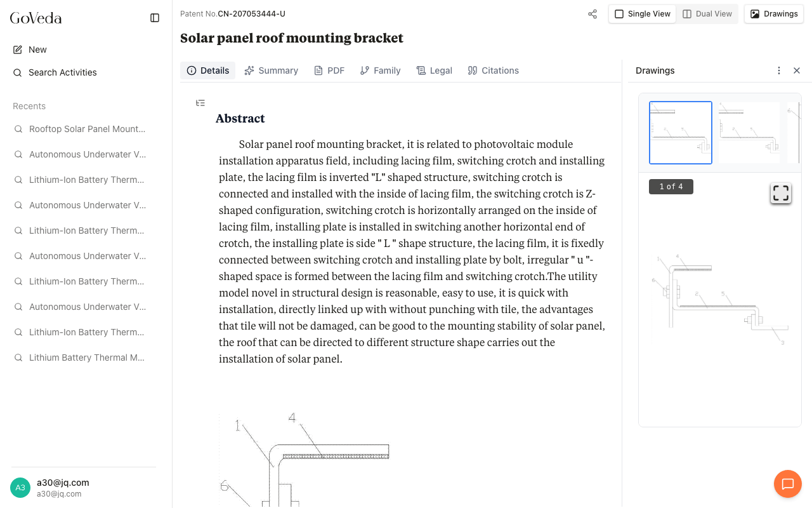Collapse the left sidebar panel
The width and height of the screenshot is (812, 508).
[155, 18]
